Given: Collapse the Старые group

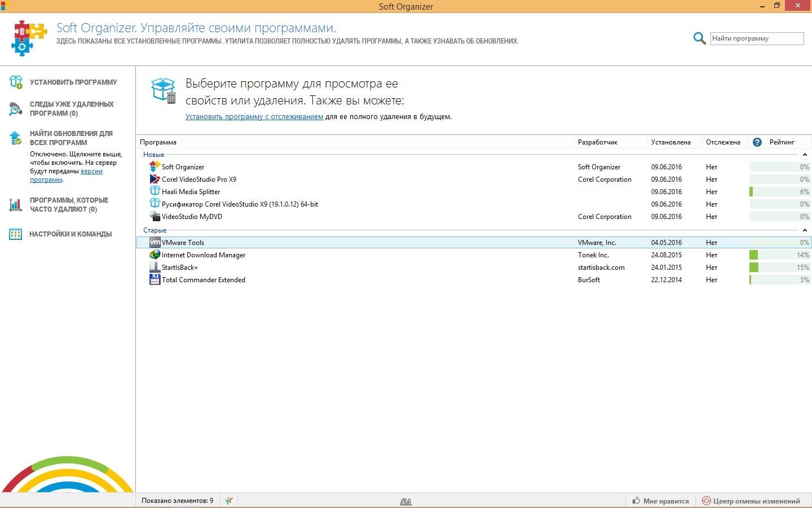Looking at the screenshot, I should point(805,230).
